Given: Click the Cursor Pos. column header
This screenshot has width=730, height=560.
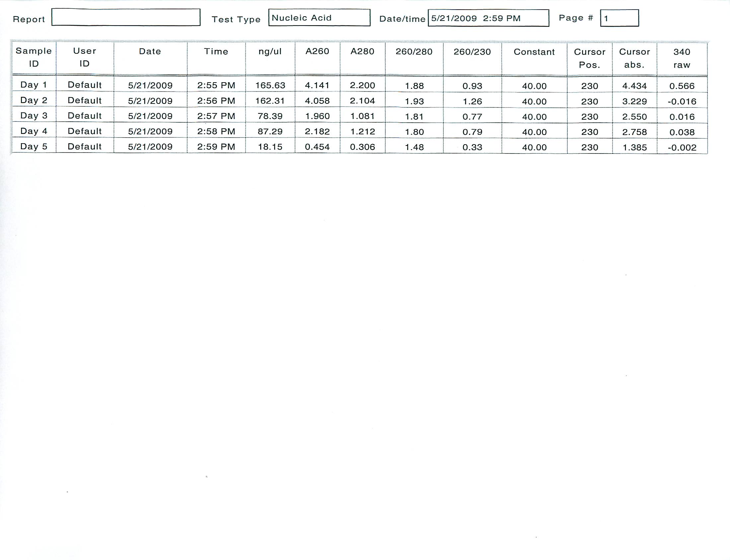Looking at the screenshot, I should click(x=590, y=58).
